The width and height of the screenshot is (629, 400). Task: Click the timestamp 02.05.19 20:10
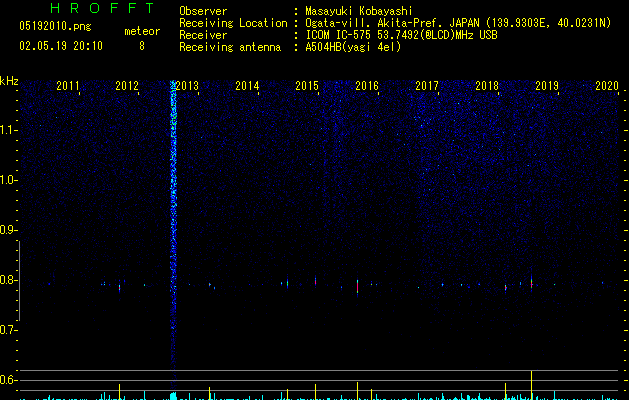tap(61, 46)
